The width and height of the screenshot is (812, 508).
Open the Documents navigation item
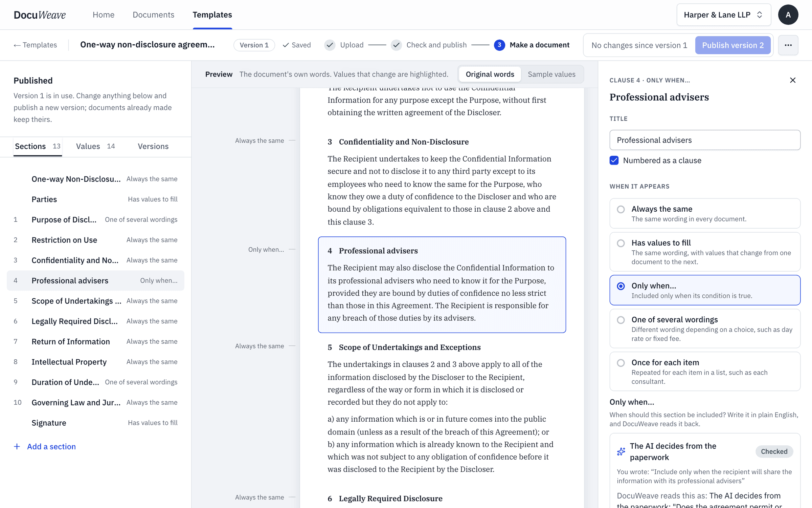153,15
